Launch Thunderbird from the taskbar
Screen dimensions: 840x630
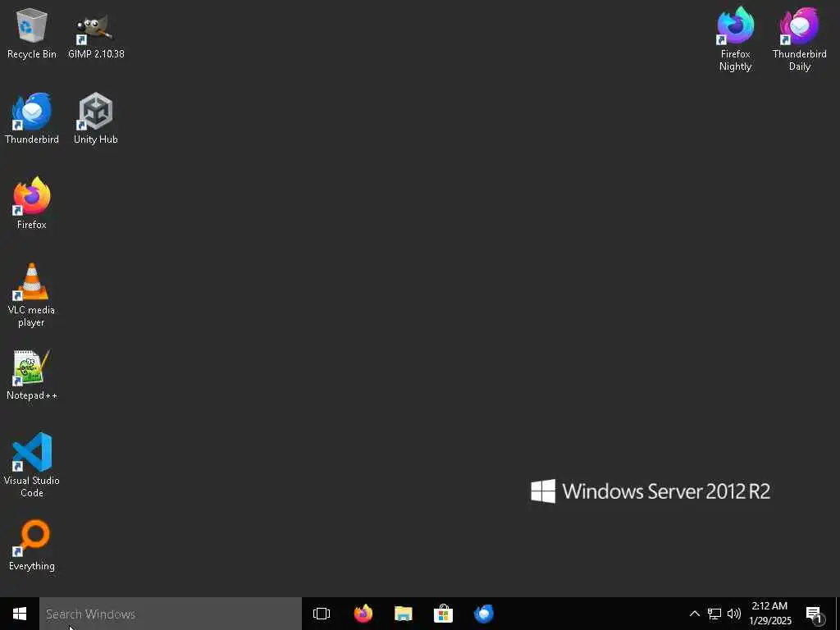click(484, 614)
